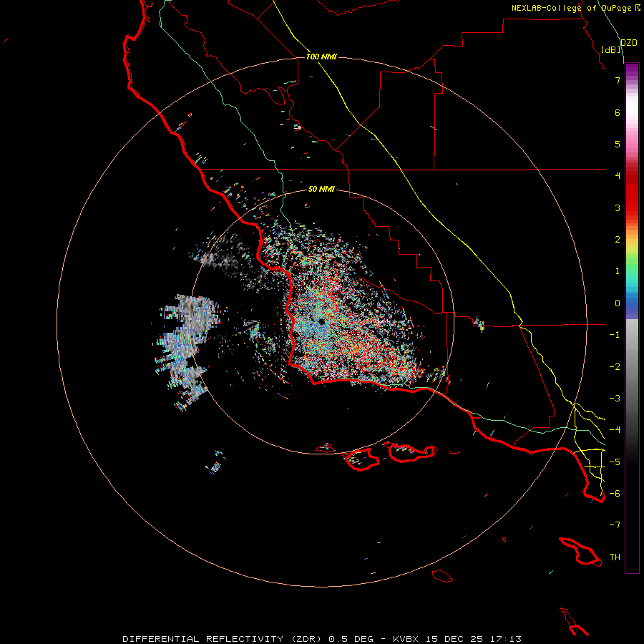Click the -4 scale value
The image size is (644, 644).
(615, 429)
